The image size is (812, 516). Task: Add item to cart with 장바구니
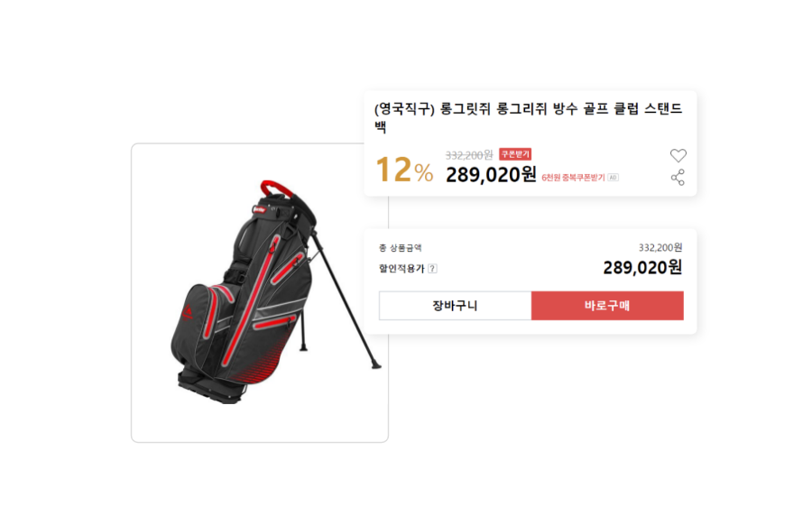click(x=456, y=305)
